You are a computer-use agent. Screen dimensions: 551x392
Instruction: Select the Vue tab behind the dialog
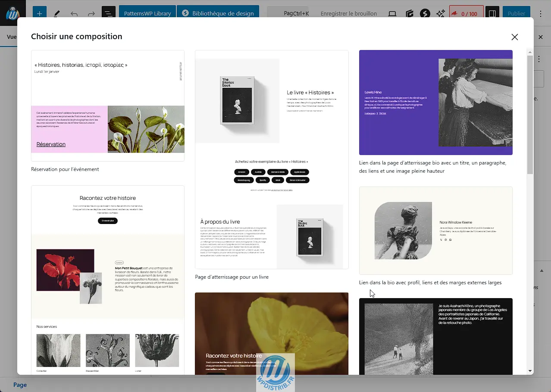12,37
